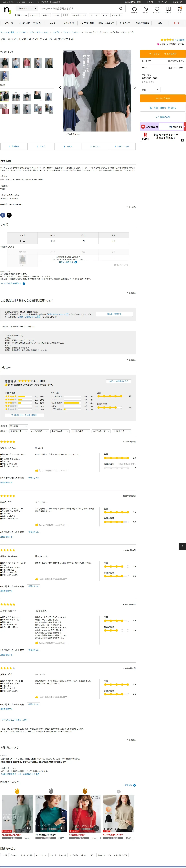Viewport: 186px width, 868px height.
Task: Show the previous product image
Action: pyautogui.click(x=60, y=88)
